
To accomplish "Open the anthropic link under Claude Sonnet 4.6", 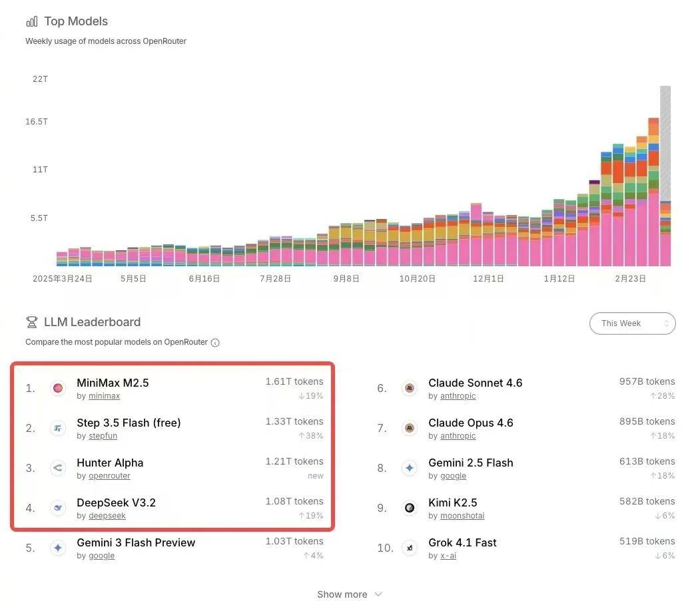I will [x=458, y=396].
